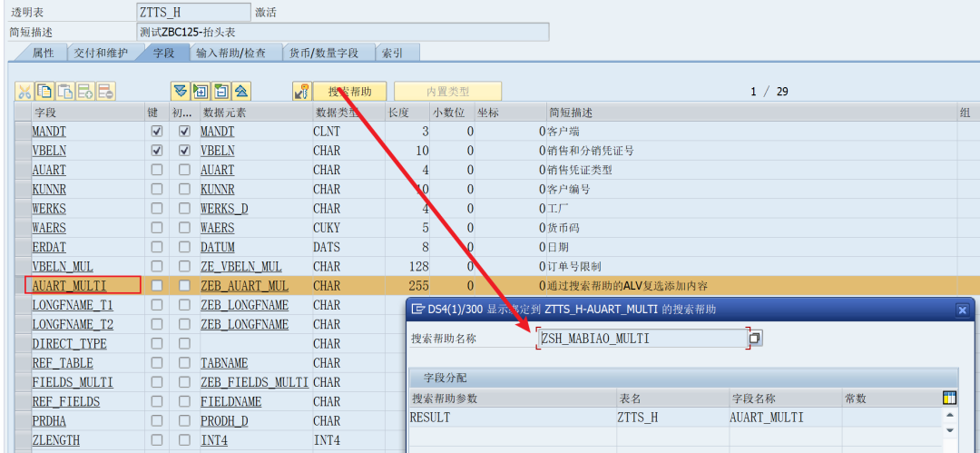Image resolution: width=980 pixels, height=453 pixels.
Task: Click the 透明表 name field ZTTS_H
Action: click(193, 12)
